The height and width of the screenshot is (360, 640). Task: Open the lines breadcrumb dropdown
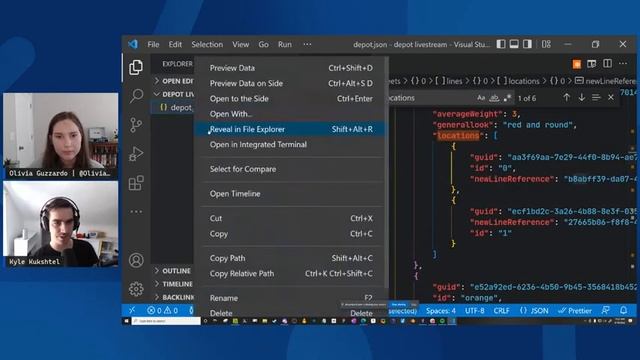(x=448, y=81)
